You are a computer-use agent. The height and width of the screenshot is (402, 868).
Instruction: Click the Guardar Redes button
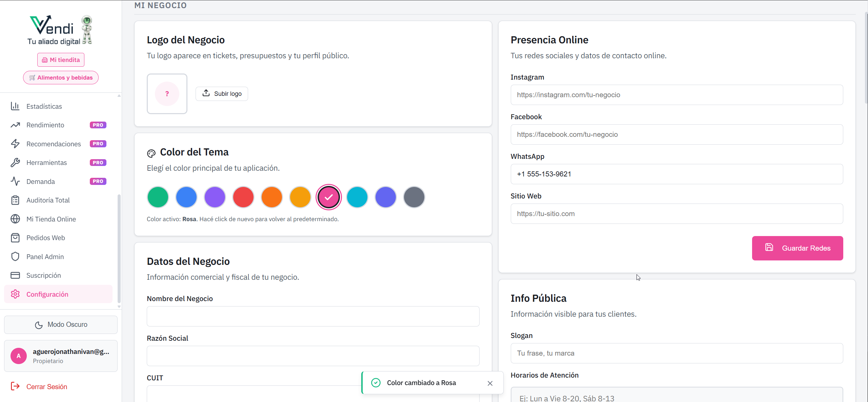point(797,248)
